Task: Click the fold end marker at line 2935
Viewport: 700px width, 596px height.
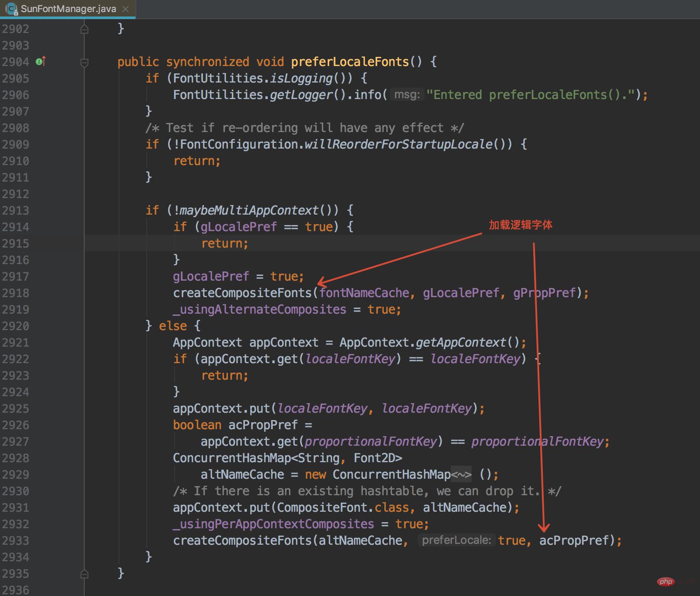Action: coord(85,574)
